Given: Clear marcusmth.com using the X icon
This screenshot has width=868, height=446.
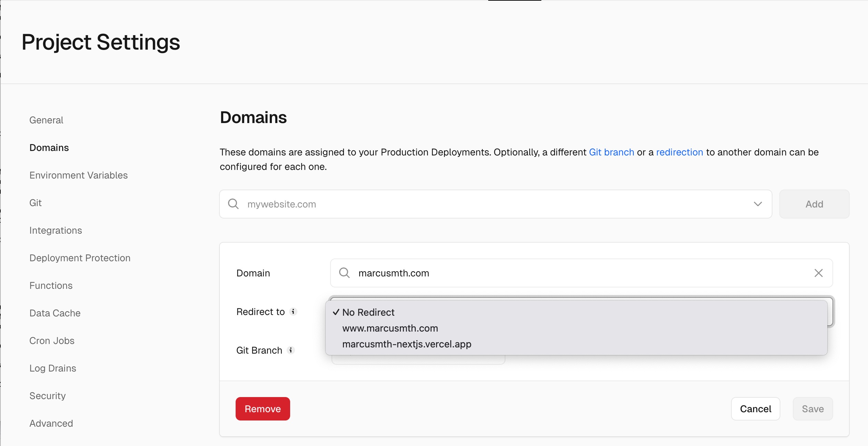Looking at the screenshot, I should [x=819, y=273].
